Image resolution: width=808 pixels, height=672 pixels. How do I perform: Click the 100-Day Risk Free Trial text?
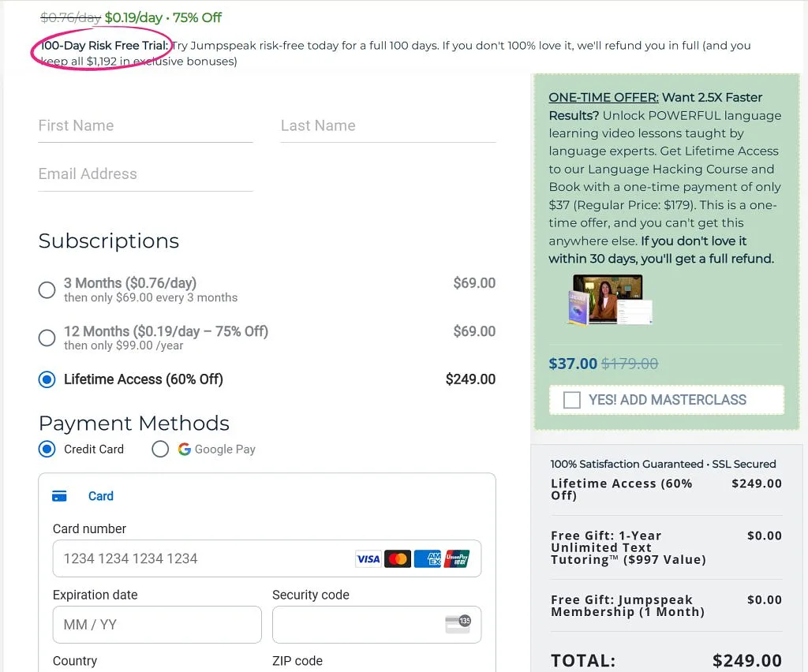pos(105,45)
